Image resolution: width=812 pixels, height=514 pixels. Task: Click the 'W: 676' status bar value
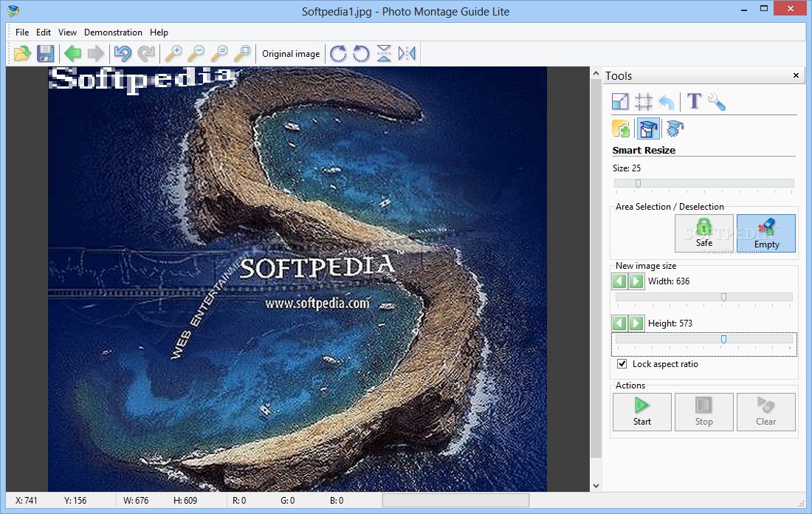(x=136, y=501)
